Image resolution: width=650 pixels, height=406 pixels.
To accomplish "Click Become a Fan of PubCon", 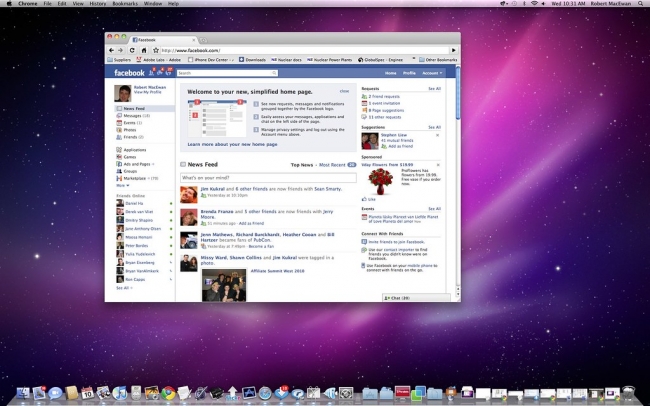I will [x=261, y=246].
